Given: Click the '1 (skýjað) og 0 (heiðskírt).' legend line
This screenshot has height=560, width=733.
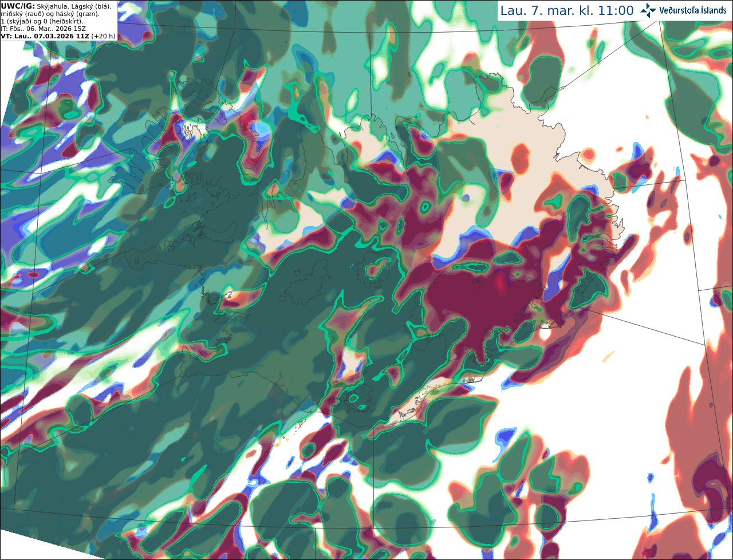Looking at the screenshot, I should pos(42,21).
